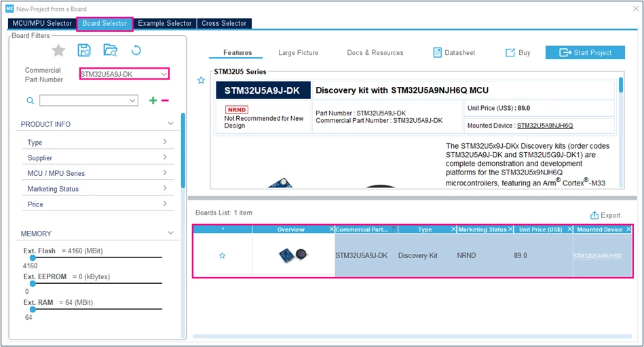Click the Discovery Kit type cell
Viewport: 644px width, 347px height.
click(x=418, y=255)
